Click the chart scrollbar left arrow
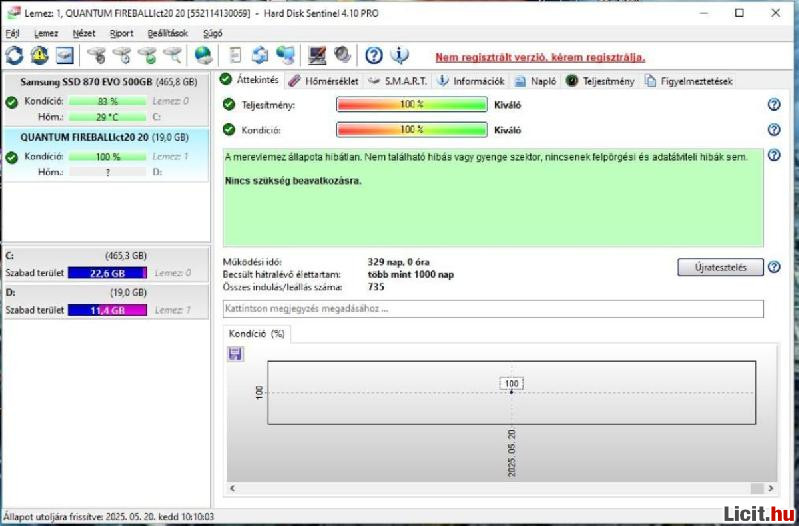The height and width of the screenshot is (526, 799). tap(233, 488)
